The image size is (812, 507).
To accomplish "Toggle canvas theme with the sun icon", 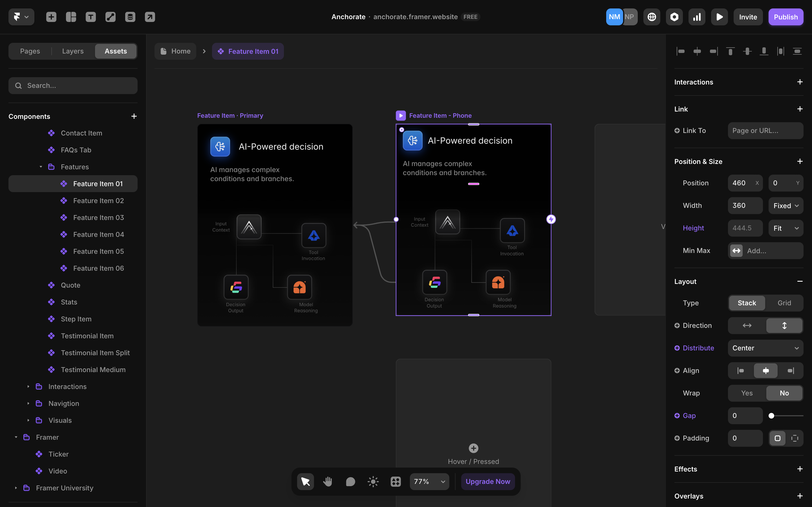I will (x=373, y=481).
